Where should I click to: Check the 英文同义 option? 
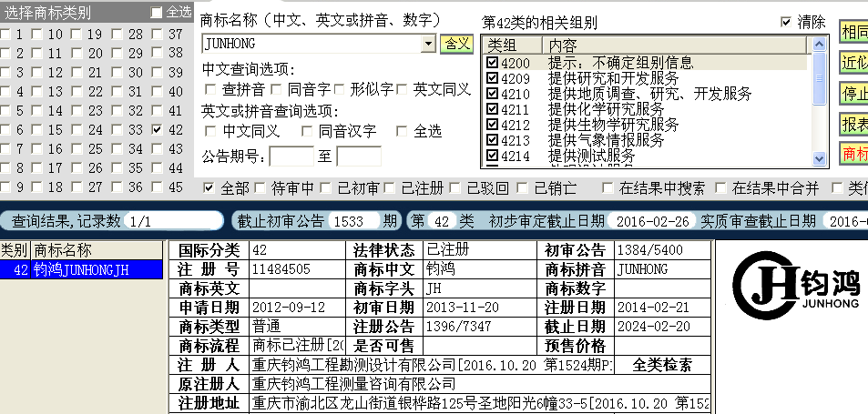[x=403, y=89]
